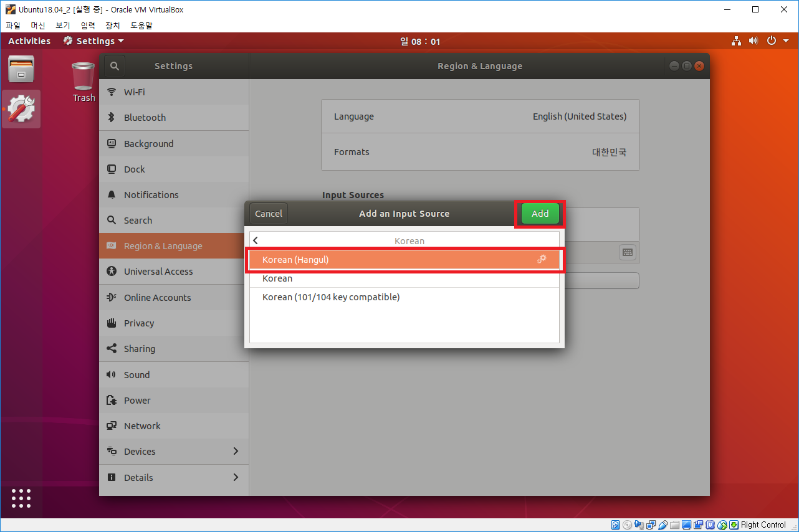This screenshot has height=532, width=799.
Task: Open the power system menu
Action: click(777, 41)
